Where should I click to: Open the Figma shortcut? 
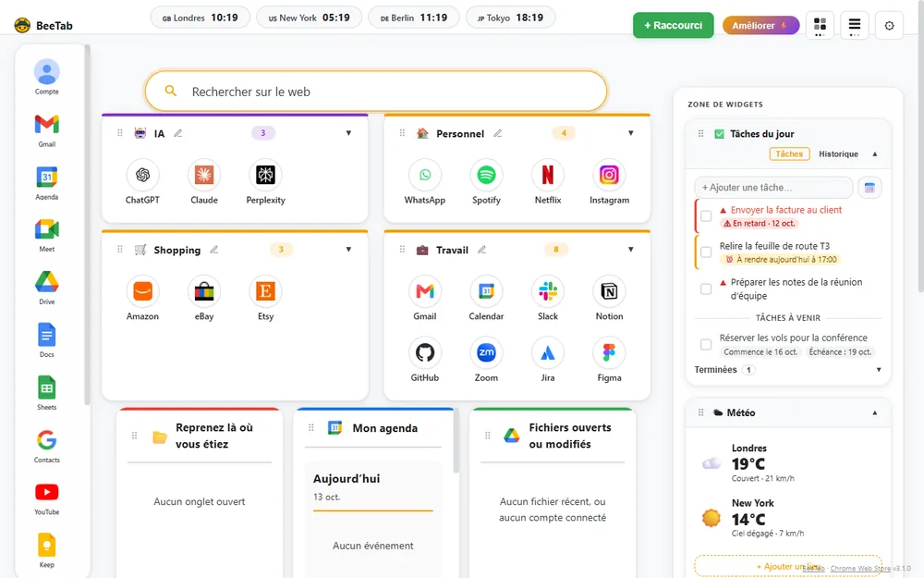pos(609,352)
